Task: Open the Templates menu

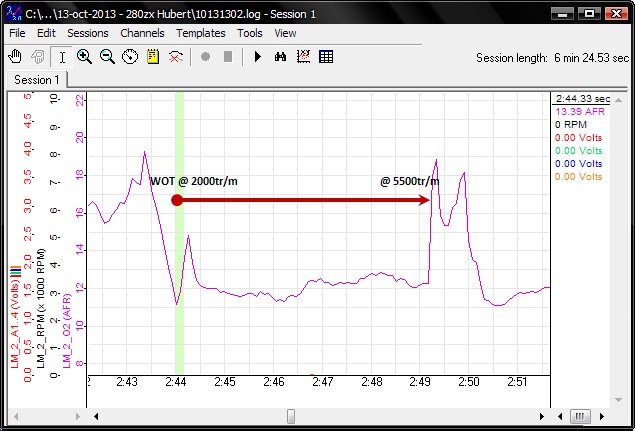Action: pos(201,33)
